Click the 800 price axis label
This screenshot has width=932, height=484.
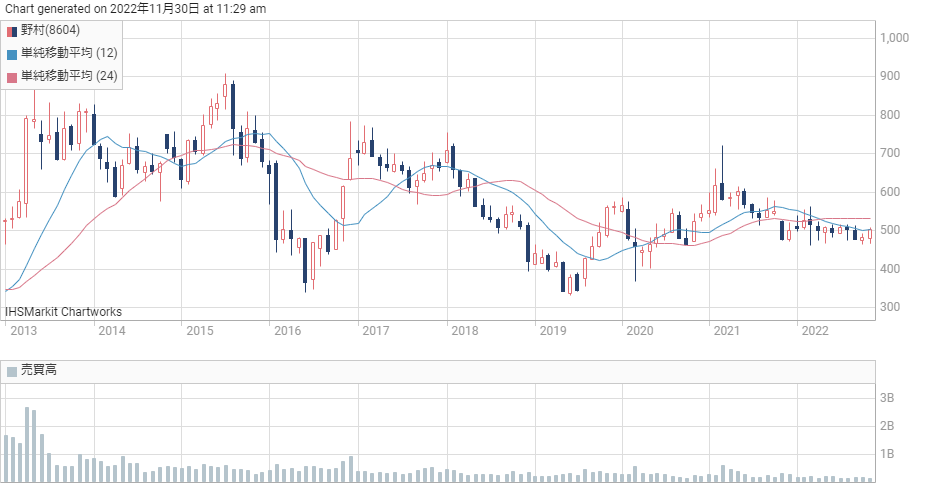[x=890, y=115]
